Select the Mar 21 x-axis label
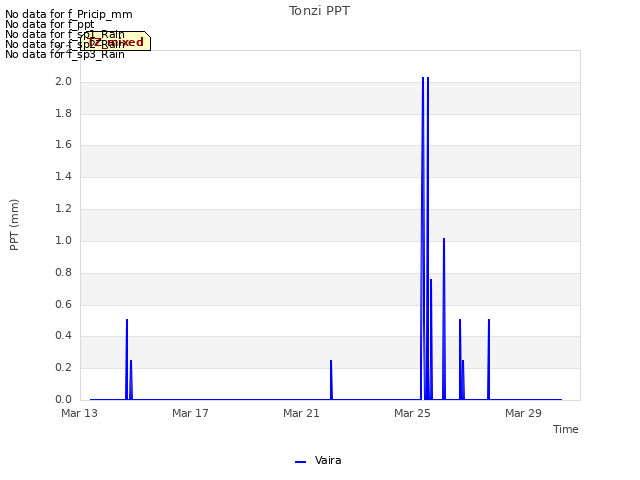 [x=301, y=413]
